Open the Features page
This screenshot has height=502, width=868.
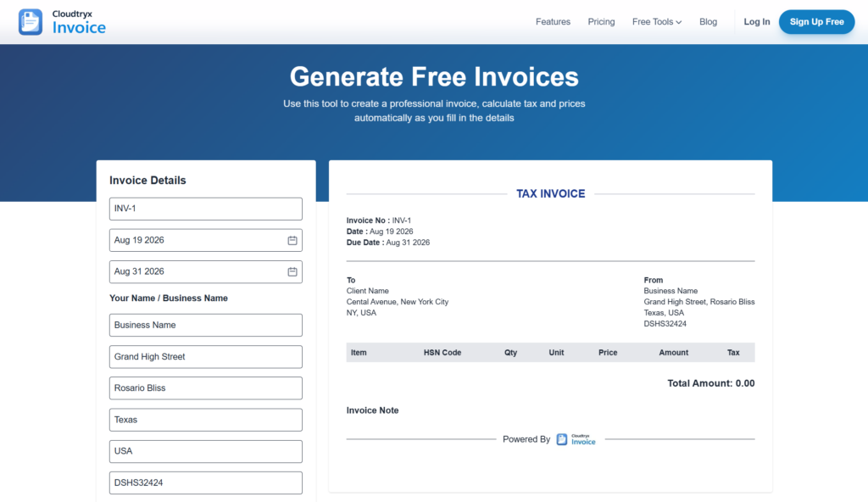click(x=553, y=22)
